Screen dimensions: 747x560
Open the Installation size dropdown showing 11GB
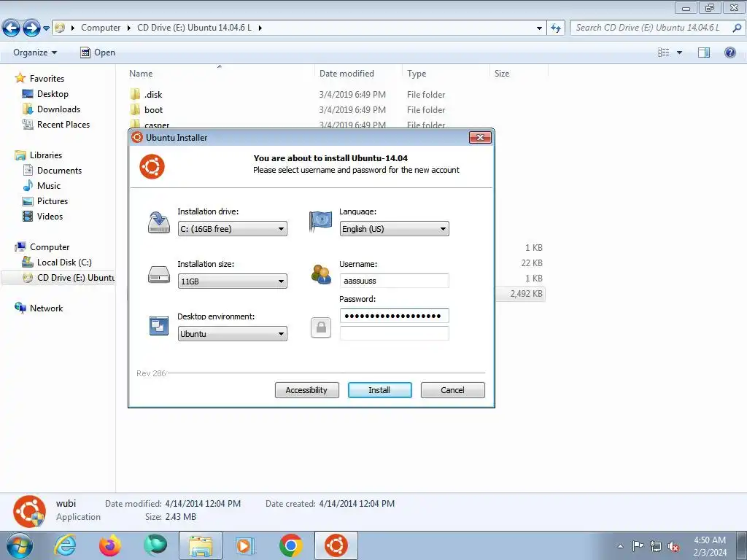pos(233,281)
